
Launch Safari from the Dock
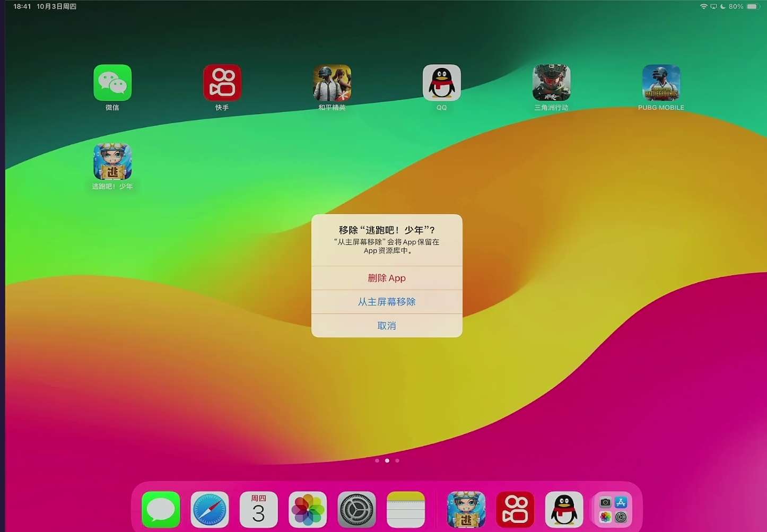click(x=210, y=510)
